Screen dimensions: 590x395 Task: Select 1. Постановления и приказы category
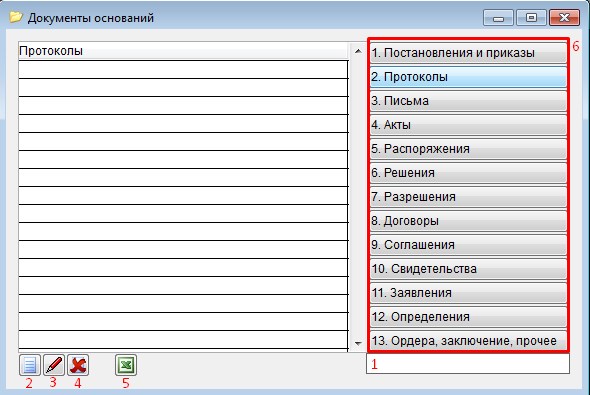coord(468,53)
